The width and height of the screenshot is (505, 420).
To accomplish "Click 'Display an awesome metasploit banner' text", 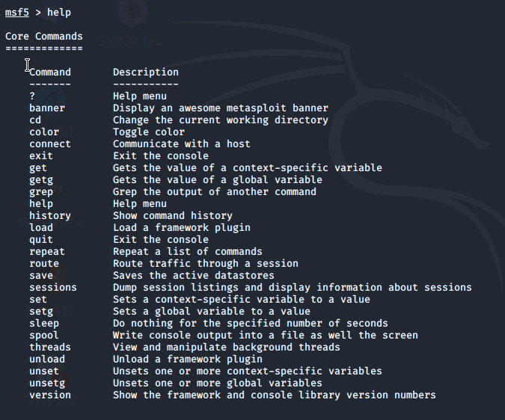I will [221, 108].
